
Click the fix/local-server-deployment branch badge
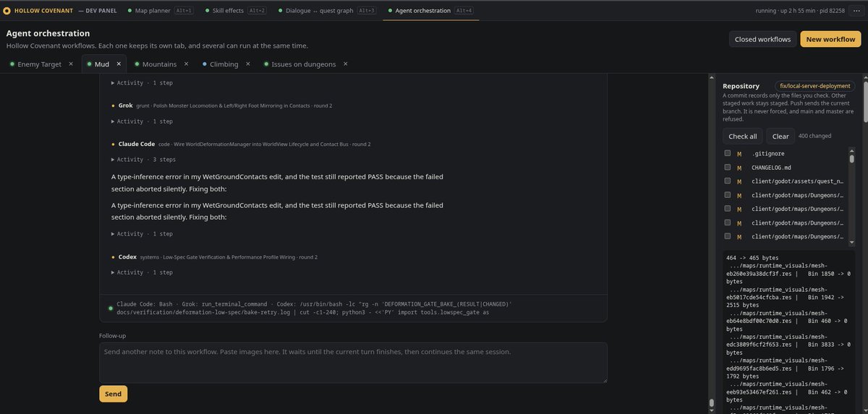(814, 85)
